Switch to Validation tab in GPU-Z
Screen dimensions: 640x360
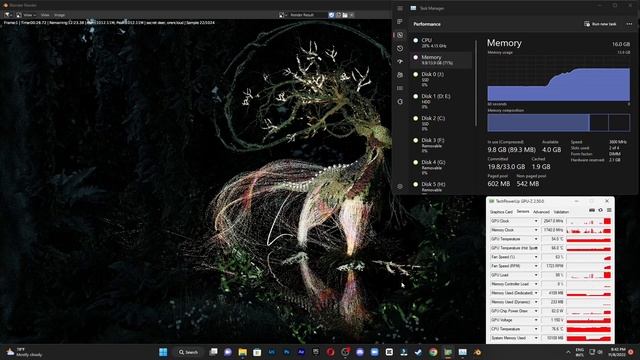point(561,212)
